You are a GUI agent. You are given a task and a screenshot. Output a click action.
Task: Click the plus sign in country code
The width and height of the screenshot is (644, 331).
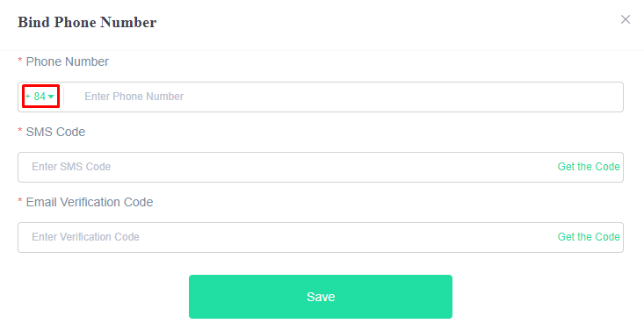(28, 97)
